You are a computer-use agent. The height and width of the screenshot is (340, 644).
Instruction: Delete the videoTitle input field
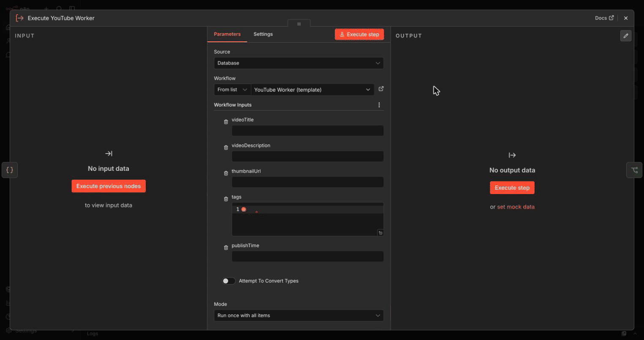coord(226,122)
